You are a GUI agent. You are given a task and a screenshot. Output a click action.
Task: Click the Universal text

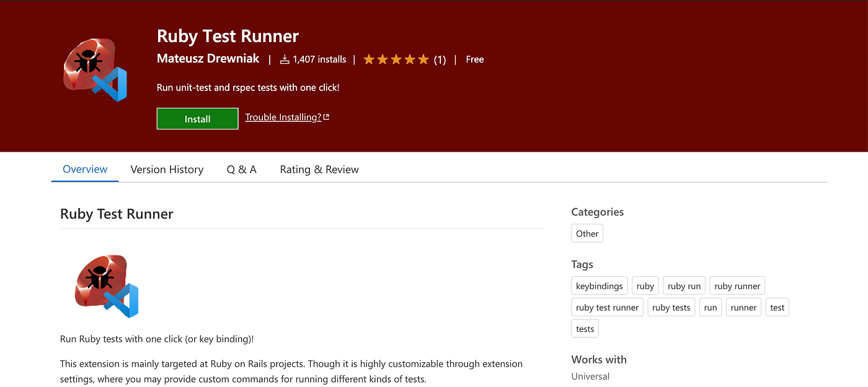pos(590,376)
